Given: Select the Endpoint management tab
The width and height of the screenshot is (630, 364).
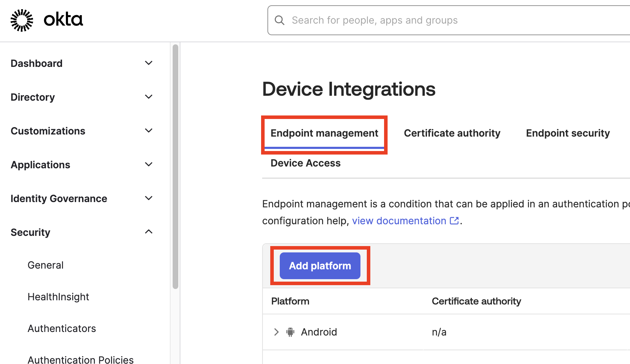Looking at the screenshot, I should tap(324, 133).
